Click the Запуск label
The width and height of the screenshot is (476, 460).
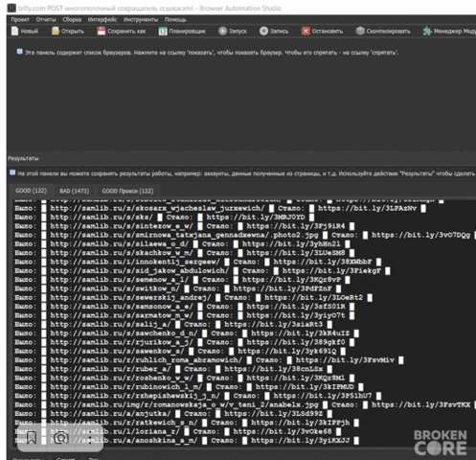pyautogui.click(x=238, y=32)
